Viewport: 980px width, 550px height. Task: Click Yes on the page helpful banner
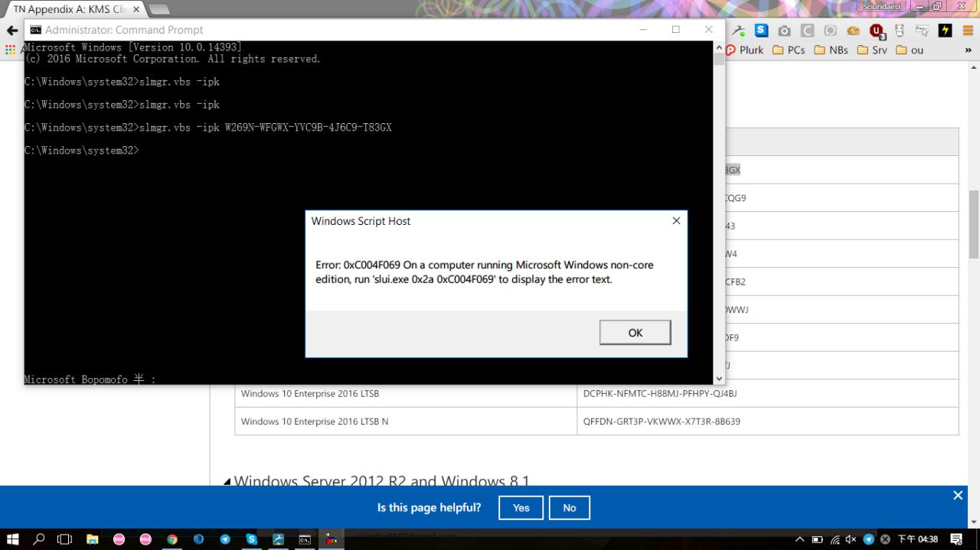(x=521, y=508)
